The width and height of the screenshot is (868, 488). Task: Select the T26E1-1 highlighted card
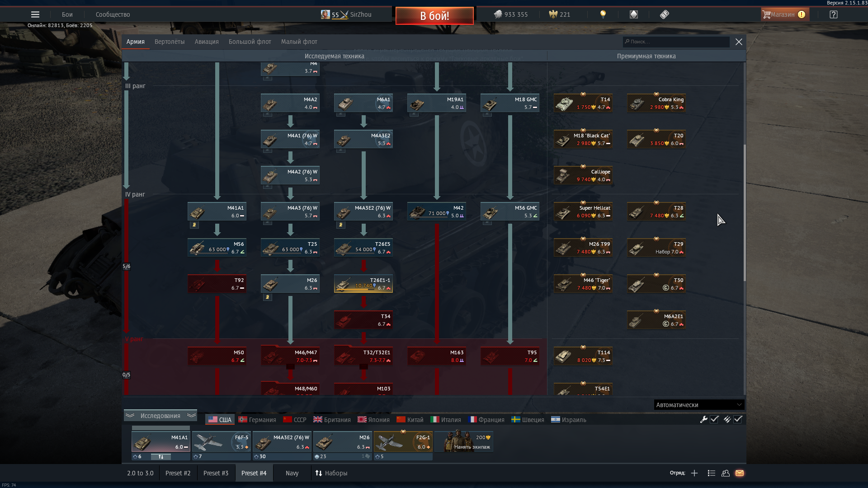coord(363,284)
